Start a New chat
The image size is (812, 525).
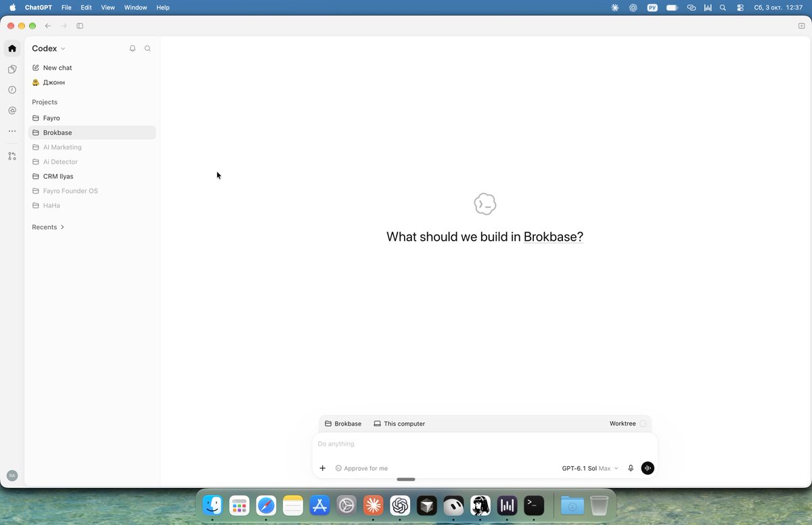pos(92,68)
